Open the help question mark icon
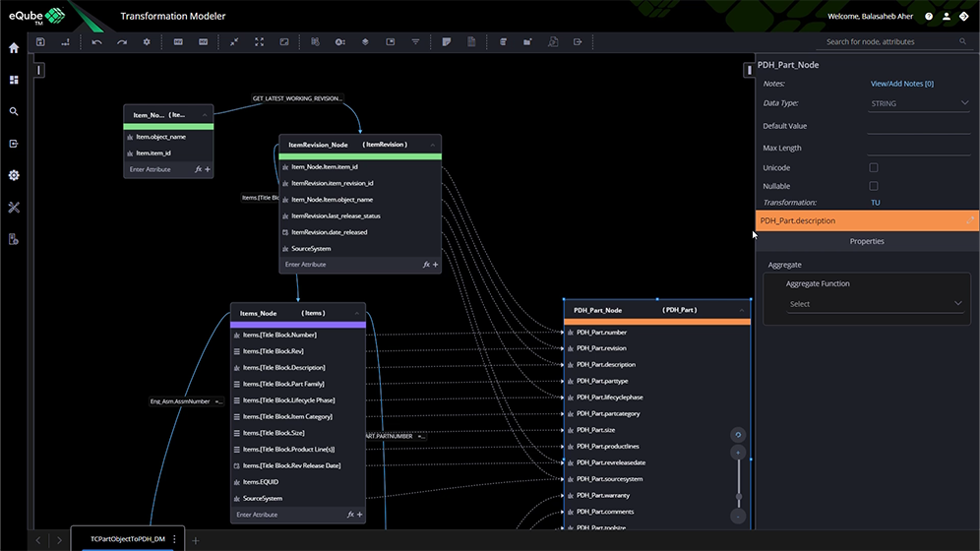980x551 pixels. point(929,17)
